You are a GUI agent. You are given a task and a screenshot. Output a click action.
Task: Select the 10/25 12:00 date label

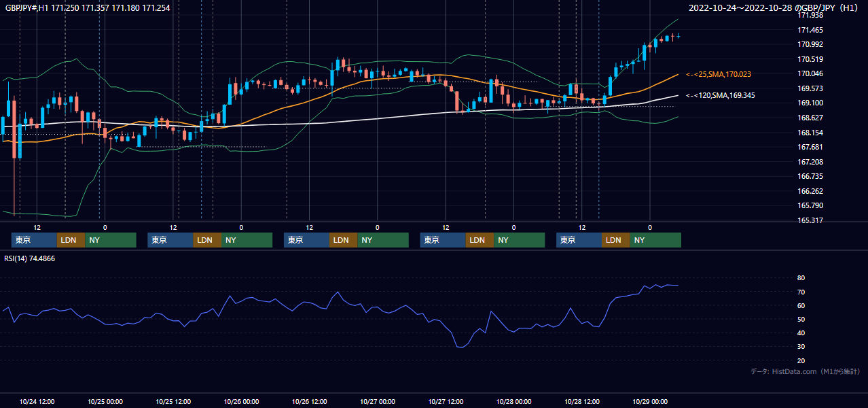[x=173, y=401]
